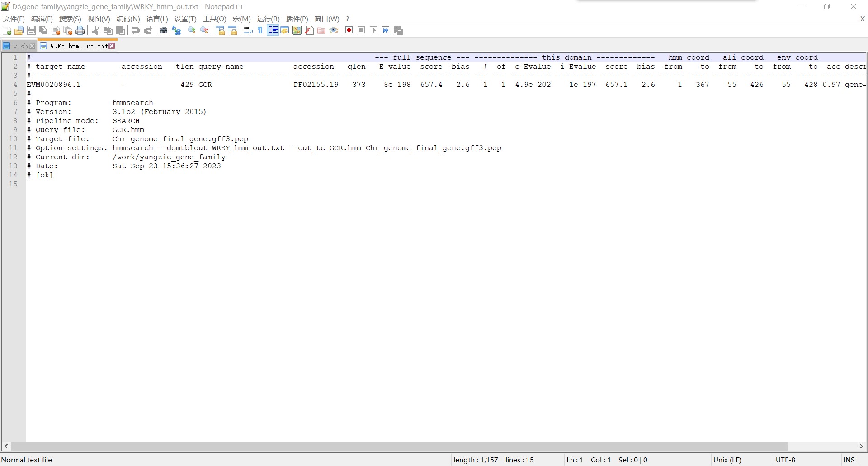Screen dimensions: 868x466
Task: Click the Open file toolbar icon
Action: pos(19,30)
